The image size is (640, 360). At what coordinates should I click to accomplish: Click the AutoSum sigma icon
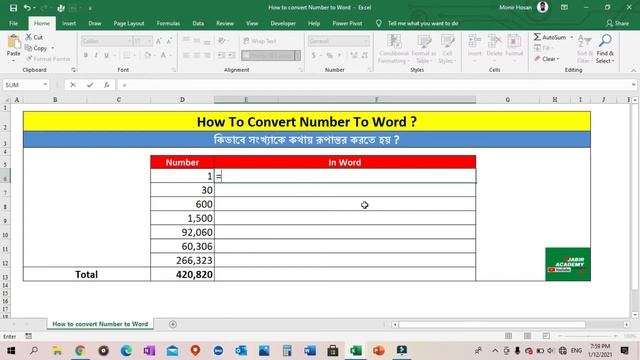(537, 37)
